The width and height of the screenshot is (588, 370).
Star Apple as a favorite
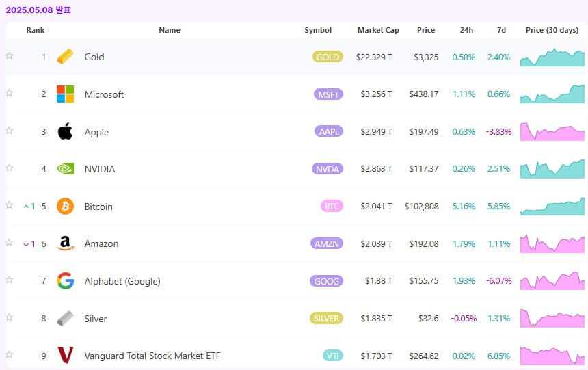pyautogui.click(x=10, y=130)
